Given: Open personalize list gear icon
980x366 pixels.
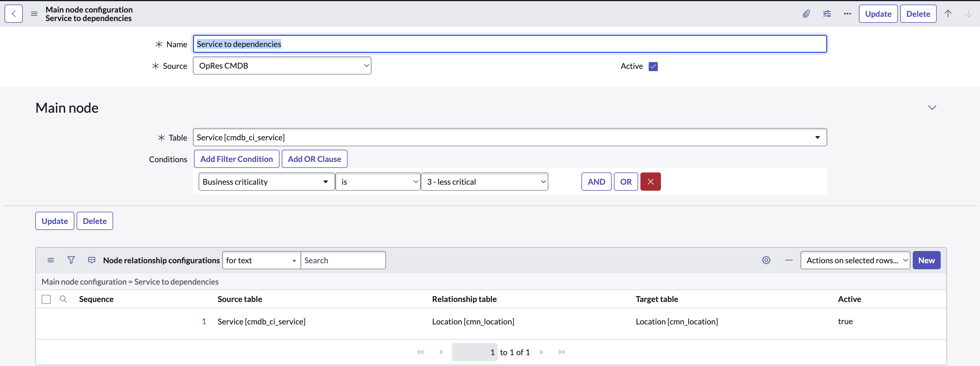Looking at the screenshot, I should click(766, 260).
